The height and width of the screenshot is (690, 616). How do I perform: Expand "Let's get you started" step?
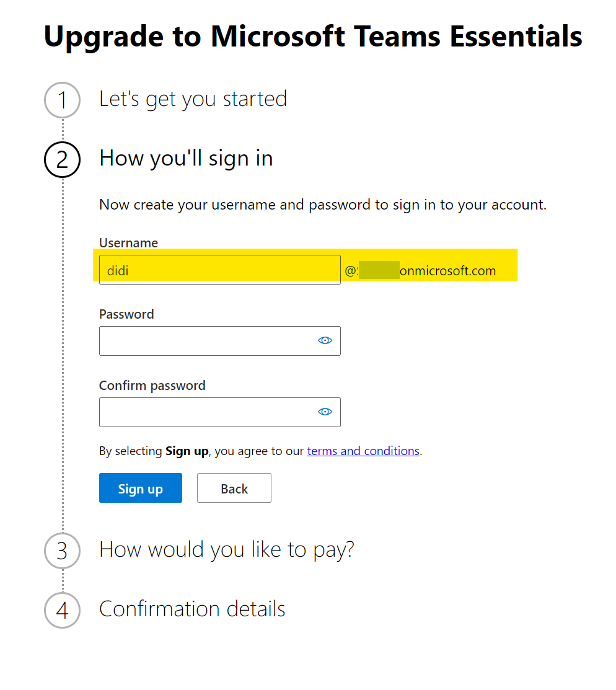click(193, 99)
